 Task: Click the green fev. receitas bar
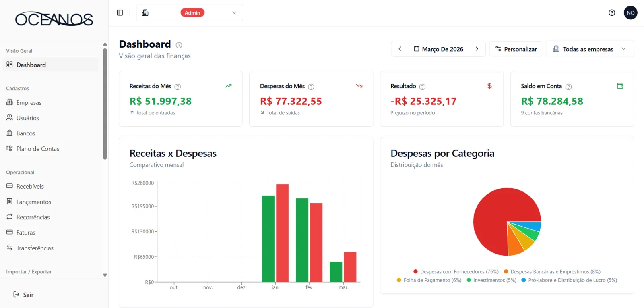(302, 240)
